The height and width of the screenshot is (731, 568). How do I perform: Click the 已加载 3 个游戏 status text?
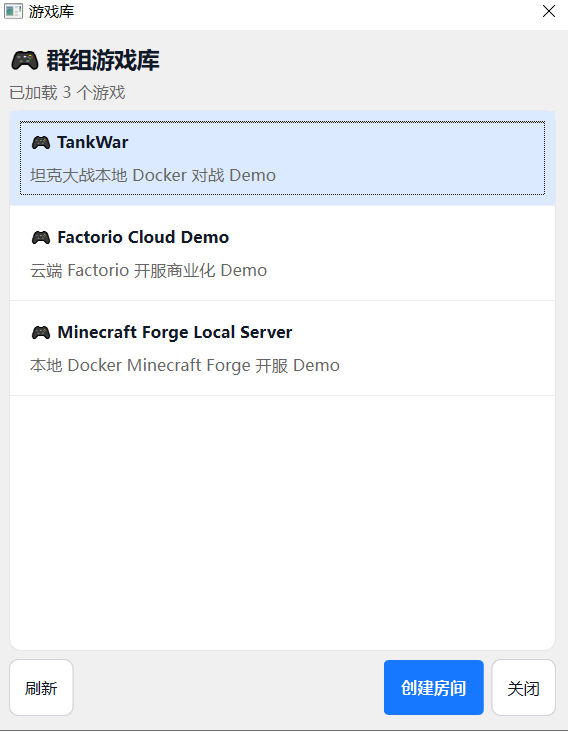pos(68,92)
